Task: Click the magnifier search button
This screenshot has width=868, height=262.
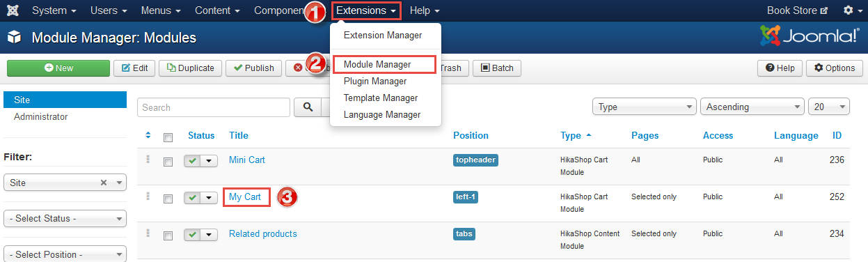Action: 307,107
